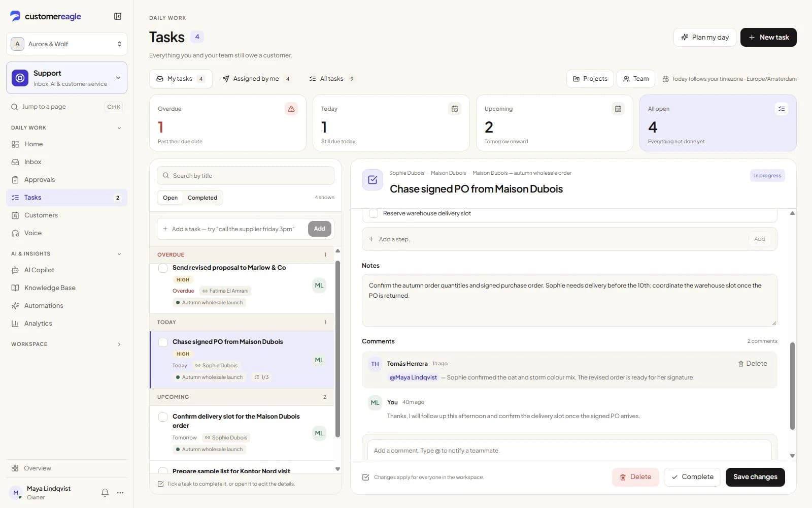812x508 pixels.
Task: Open the In progress status selector
Action: pos(767,176)
